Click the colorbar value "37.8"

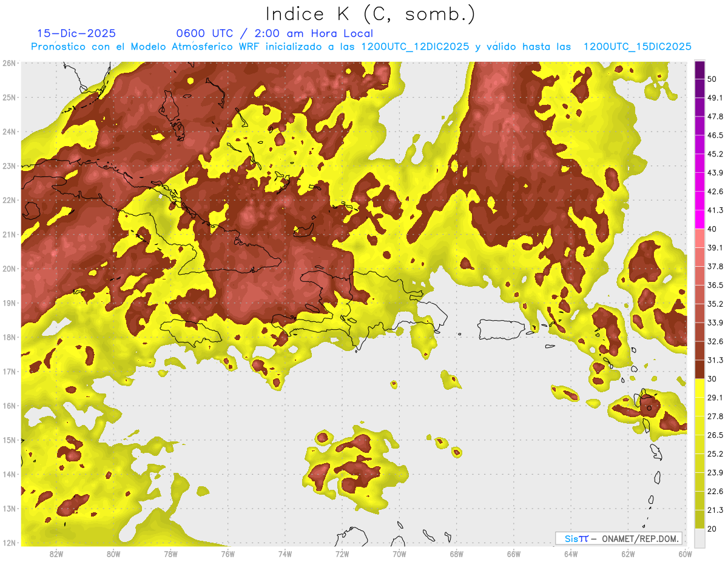pos(715,266)
